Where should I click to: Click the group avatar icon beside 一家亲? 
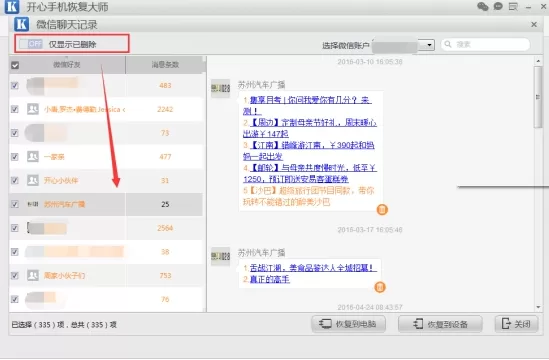33,156
